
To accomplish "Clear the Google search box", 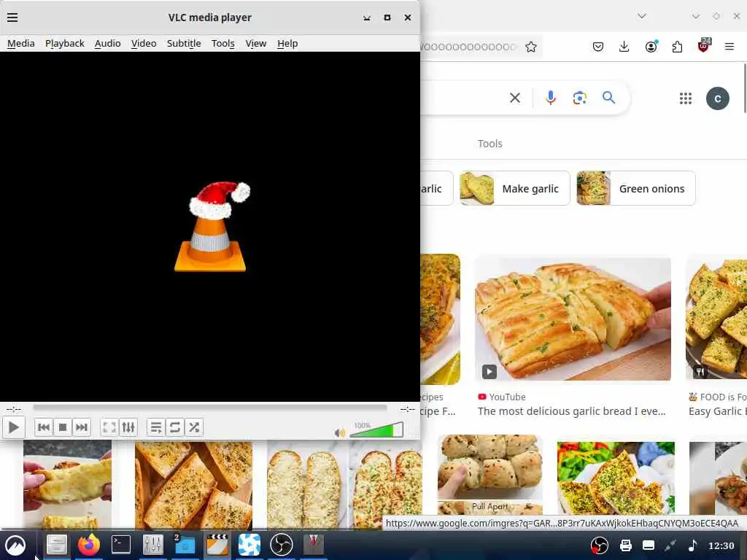I will click(514, 98).
